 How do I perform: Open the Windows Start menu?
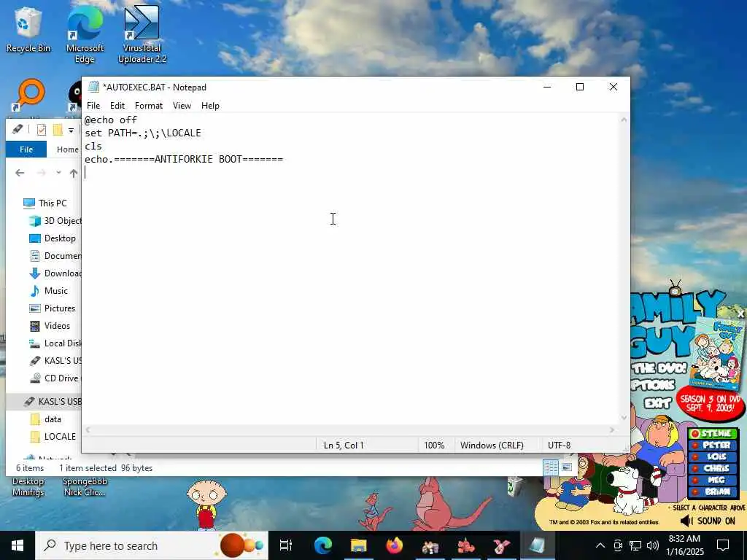pos(18,545)
